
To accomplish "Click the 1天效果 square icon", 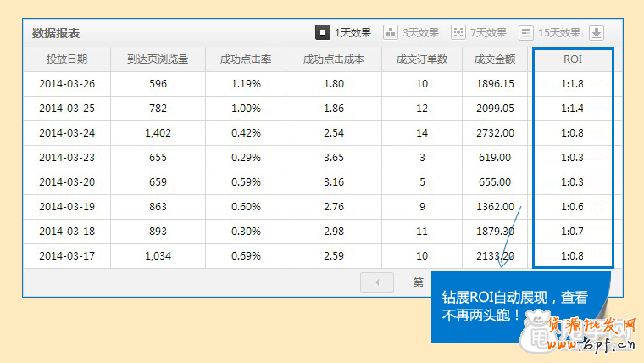I will pyautogui.click(x=323, y=33).
